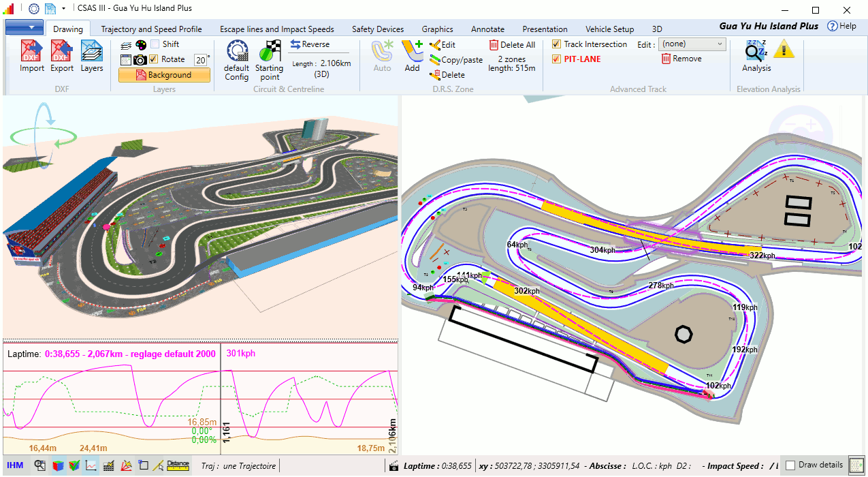Reverse the circuit direction
Image resolution: width=868 pixels, height=477 pixels.
310,44
